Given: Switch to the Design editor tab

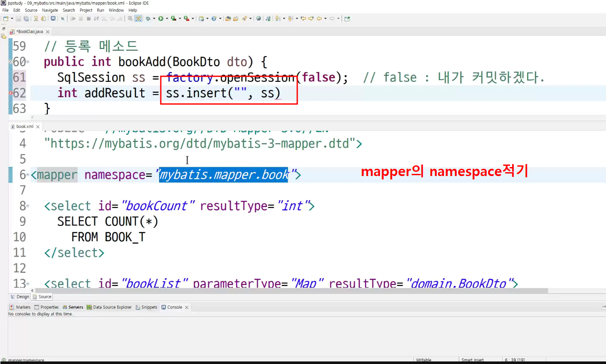Looking at the screenshot, I should (20, 297).
